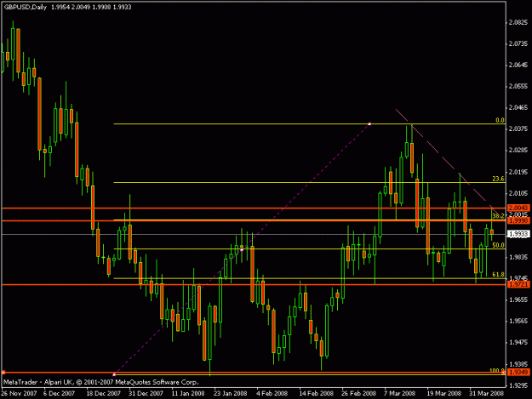
Task: Select the 1.9721 orange price tag
Action: pyautogui.click(x=518, y=284)
